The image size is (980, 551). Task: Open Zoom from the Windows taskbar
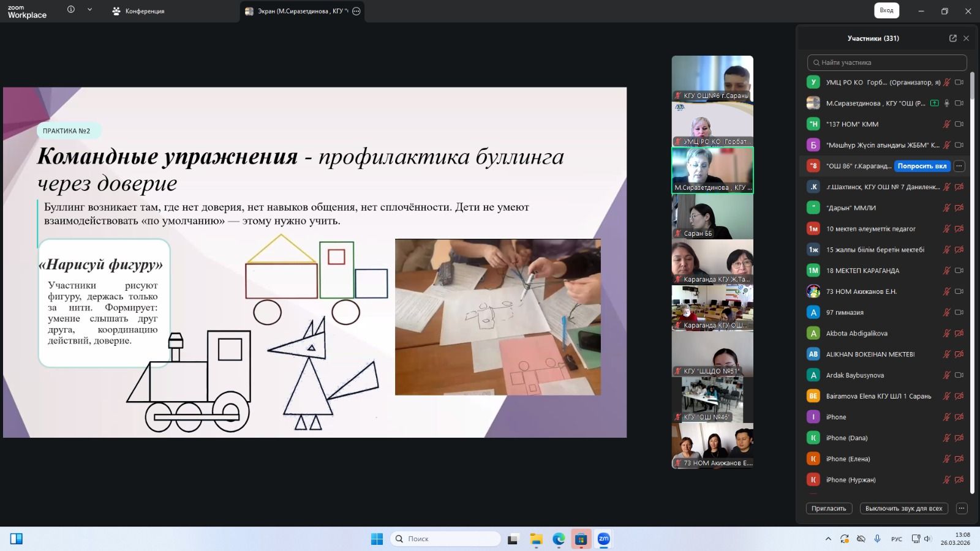(x=603, y=539)
